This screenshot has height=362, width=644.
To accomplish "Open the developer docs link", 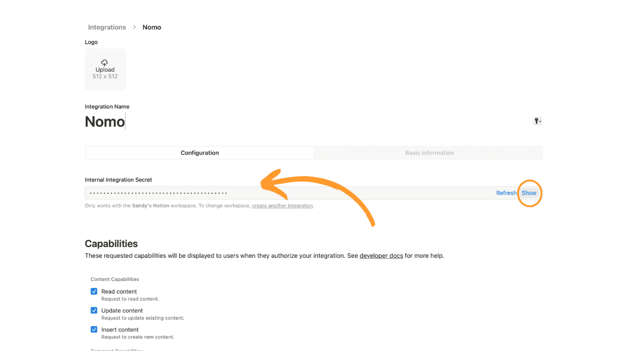I will [381, 256].
